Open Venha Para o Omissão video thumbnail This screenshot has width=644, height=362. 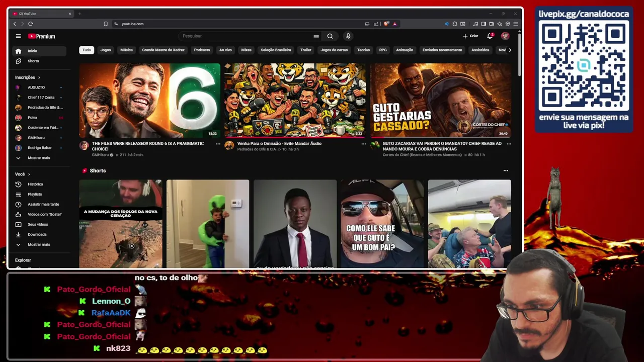295,100
